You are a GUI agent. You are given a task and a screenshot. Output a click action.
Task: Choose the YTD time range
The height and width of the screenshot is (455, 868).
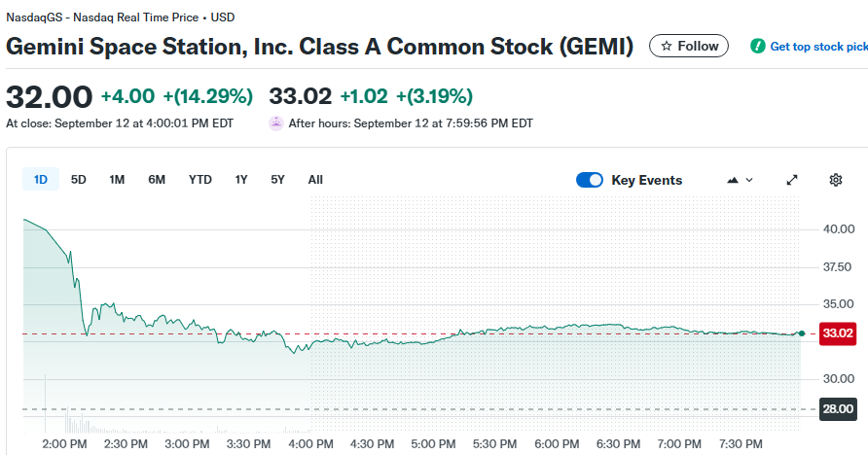[x=200, y=180]
